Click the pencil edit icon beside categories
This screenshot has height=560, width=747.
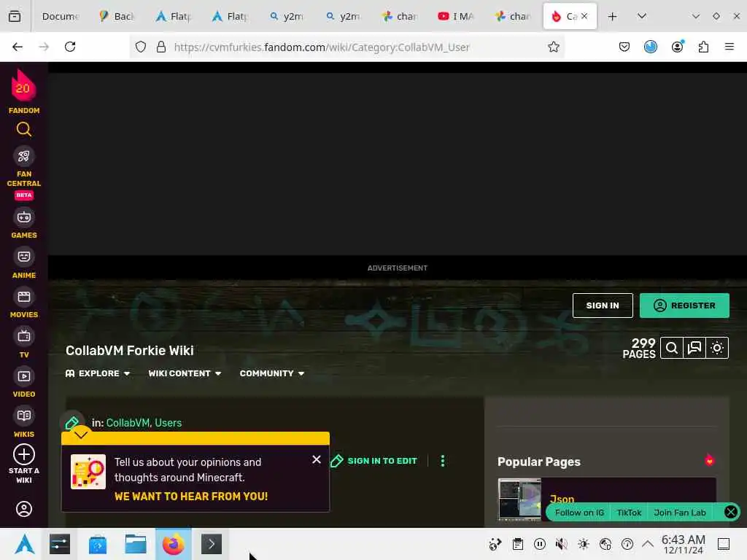72,423
